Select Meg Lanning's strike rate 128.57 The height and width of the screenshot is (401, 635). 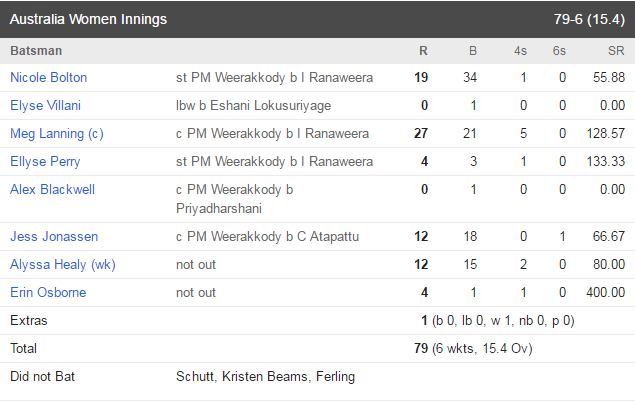click(x=606, y=133)
